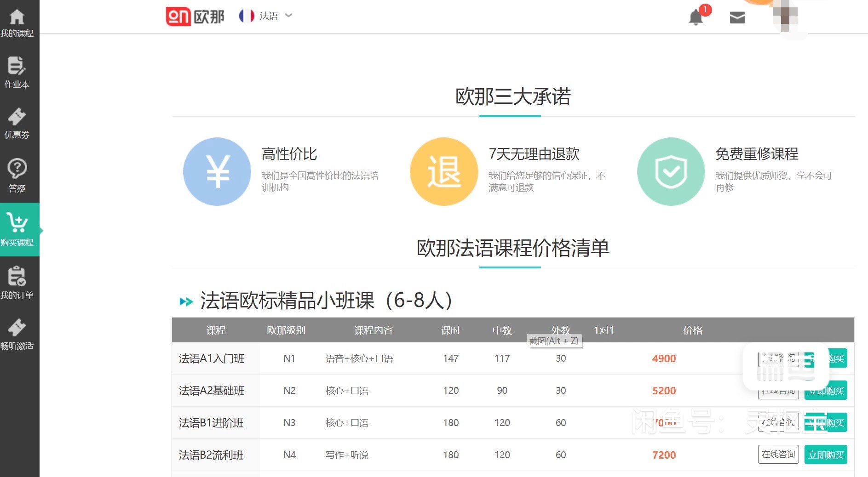This screenshot has height=477, width=868.
Task: Click the N4 level cell
Action: [x=289, y=455]
